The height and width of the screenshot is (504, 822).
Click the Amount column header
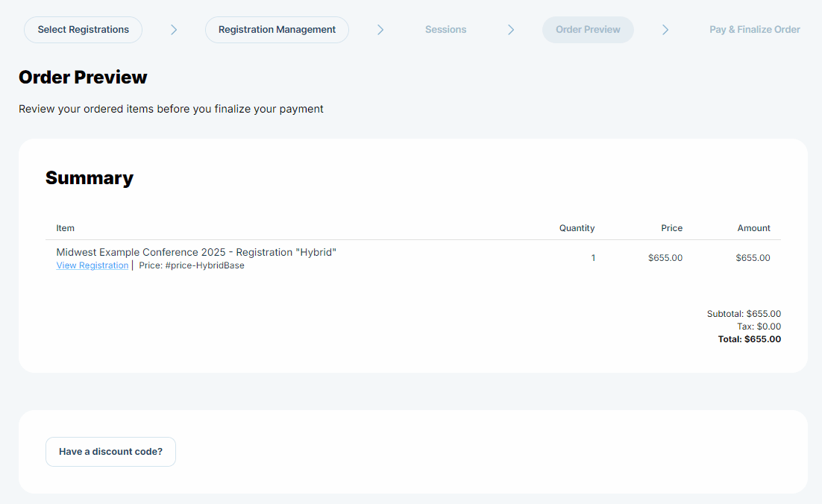tap(753, 228)
